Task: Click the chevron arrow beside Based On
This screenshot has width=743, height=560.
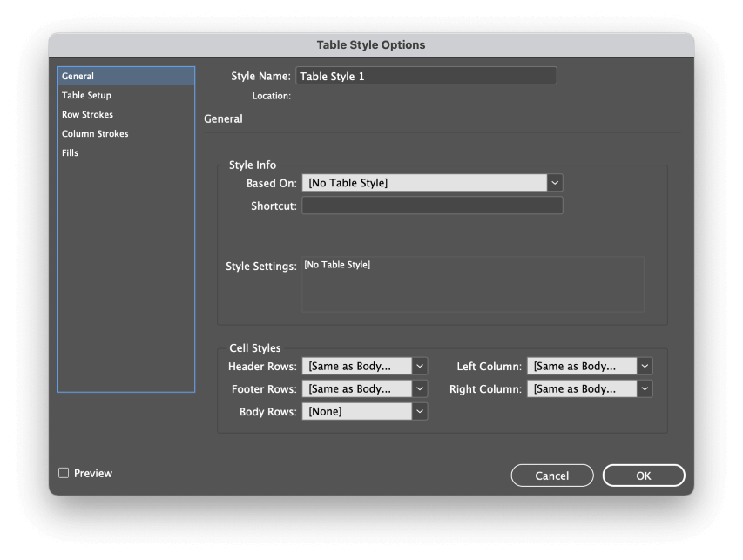Action: (555, 183)
